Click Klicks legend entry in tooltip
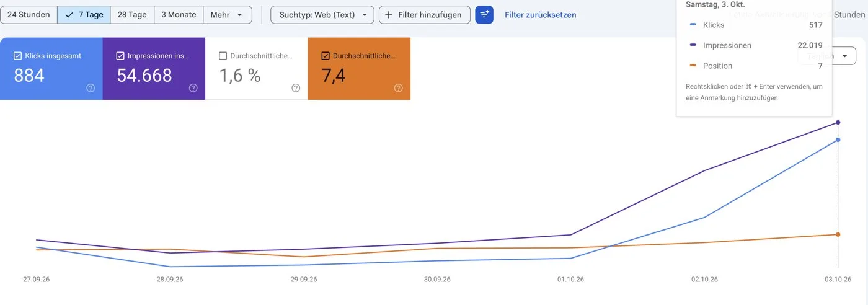Screen dimensions: 868x305 click(x=714, y=25)
